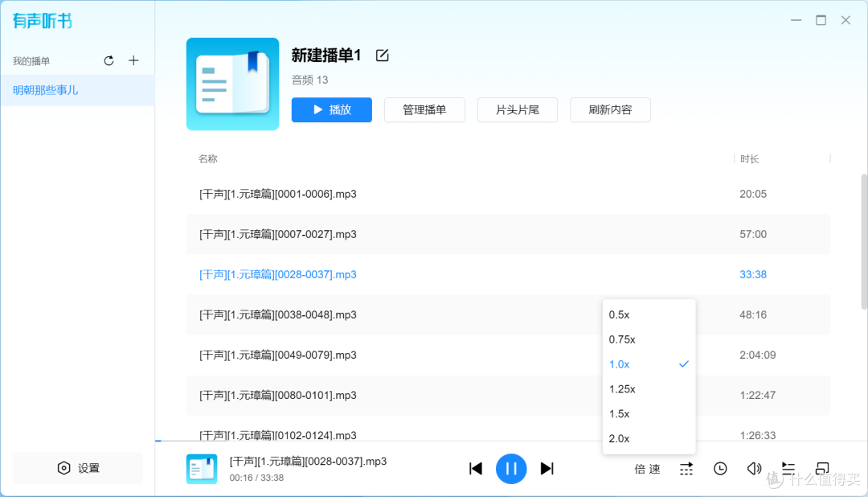Open 管理播单 playlist management

click(424, 109)
